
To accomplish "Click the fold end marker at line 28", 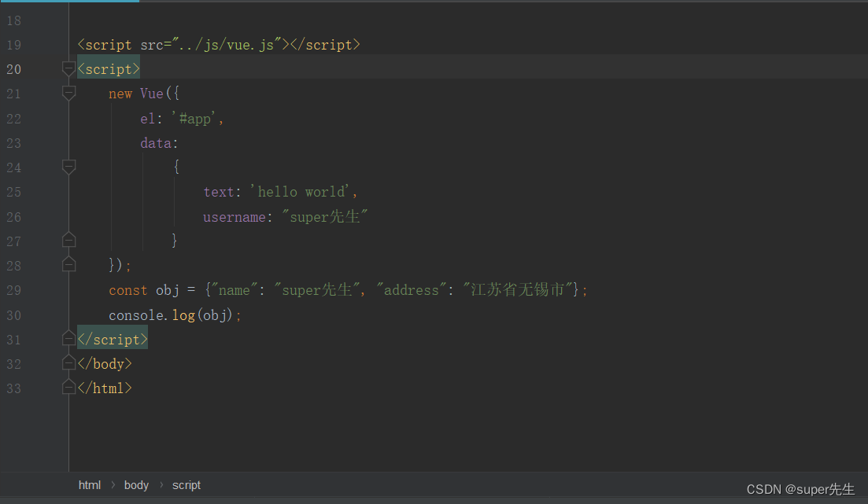I will click(x=68, y=264).
